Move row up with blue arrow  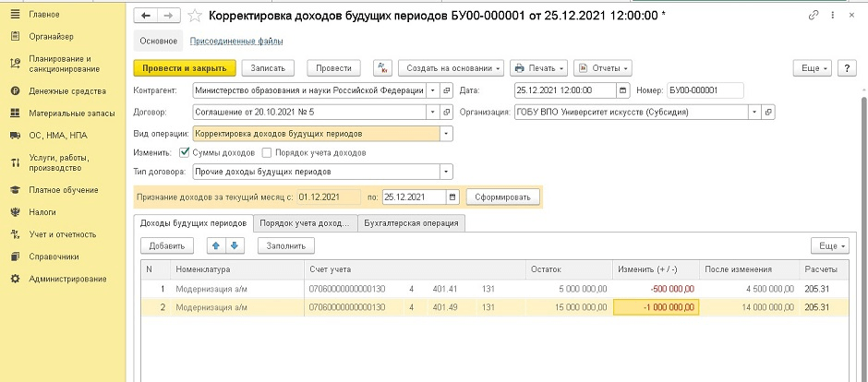pyautogui.click(x=215, y=245)
